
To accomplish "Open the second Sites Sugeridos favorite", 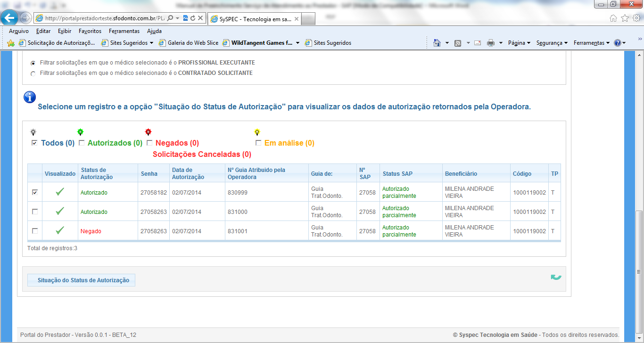I will point(328,43).
